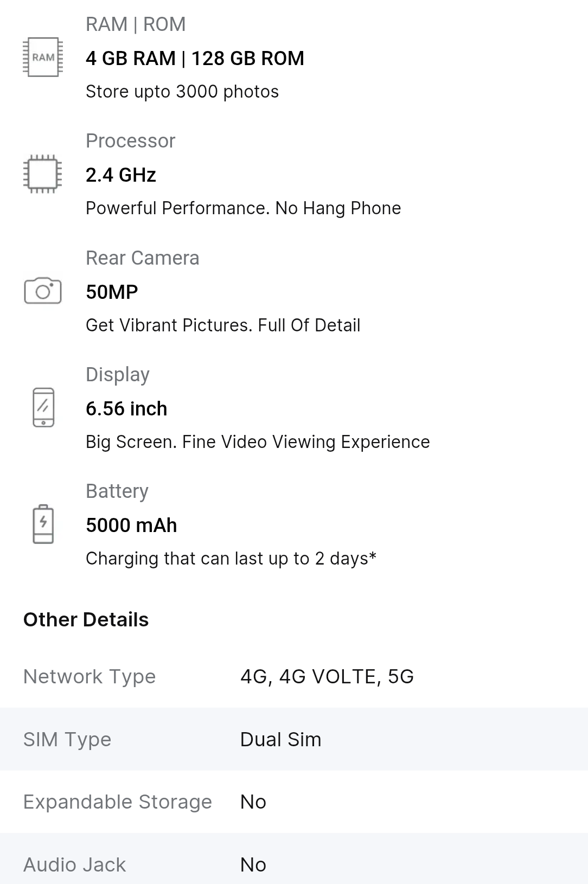
Task: Click the battery charging icon
Action: 43,524
